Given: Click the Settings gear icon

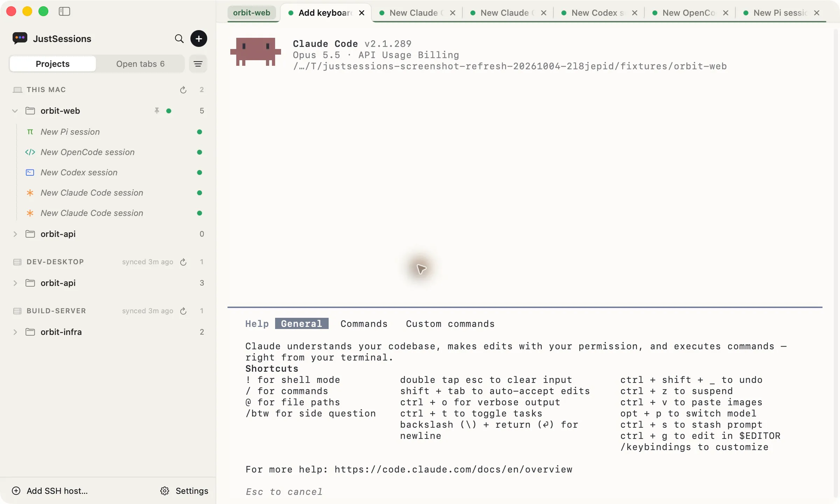Looking at the screenshot, I should click(x=164, y=491).
